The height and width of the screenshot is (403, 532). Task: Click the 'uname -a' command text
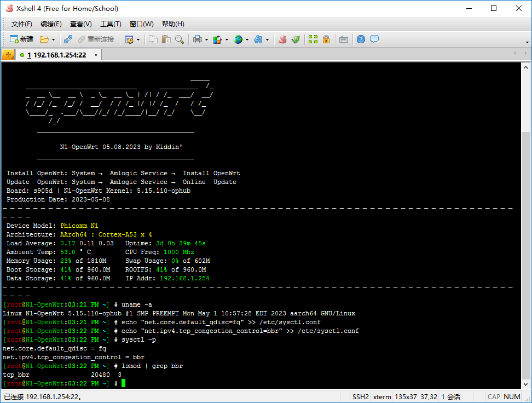[137, 304]
